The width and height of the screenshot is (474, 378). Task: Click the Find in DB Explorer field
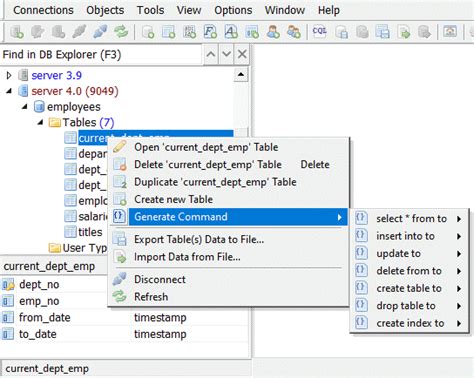point(101,54)
